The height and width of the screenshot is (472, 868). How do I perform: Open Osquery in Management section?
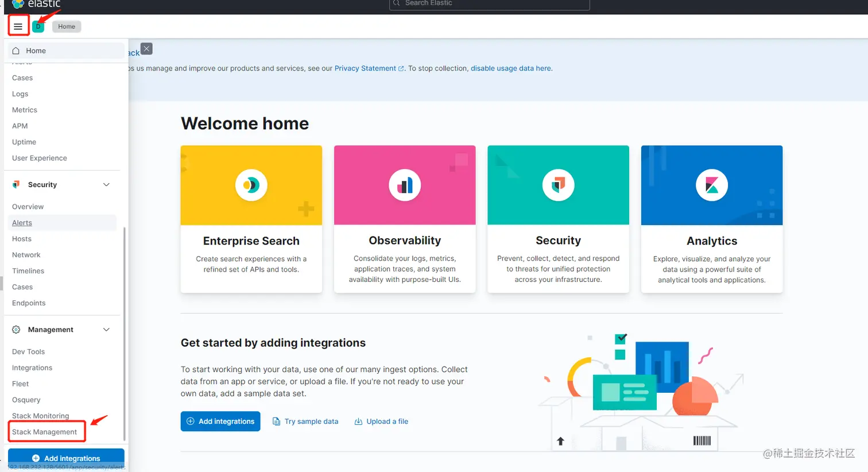[x=26, y=400]
